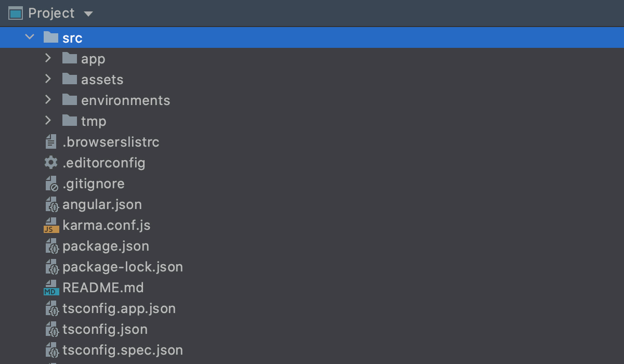Select the tsconfig.app.json file
Viewport: 624px width, 364px height.
pos(119,308)
